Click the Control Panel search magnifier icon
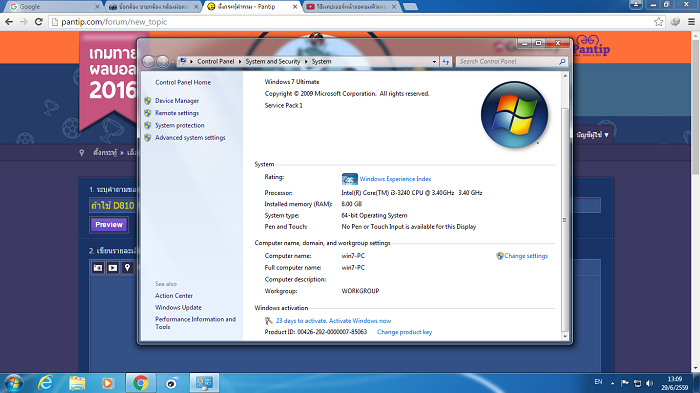Screen dimensions: 700x393 click(x=562, y=62)
